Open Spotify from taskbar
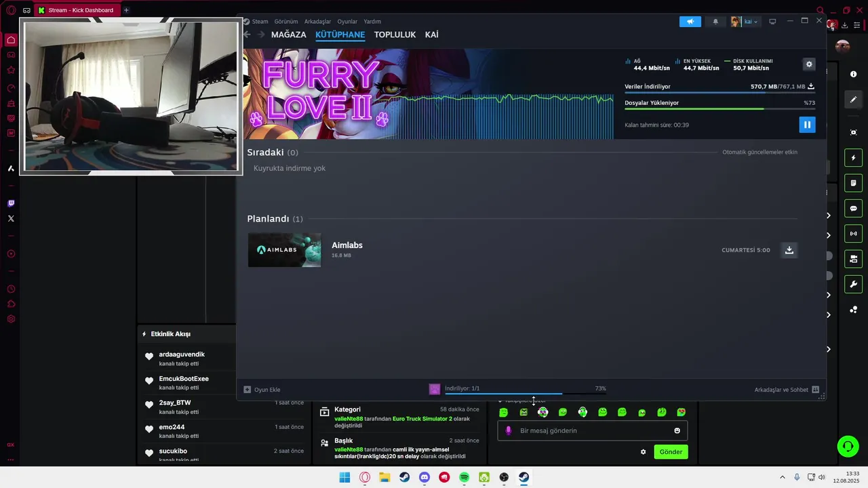 [465, 477]
